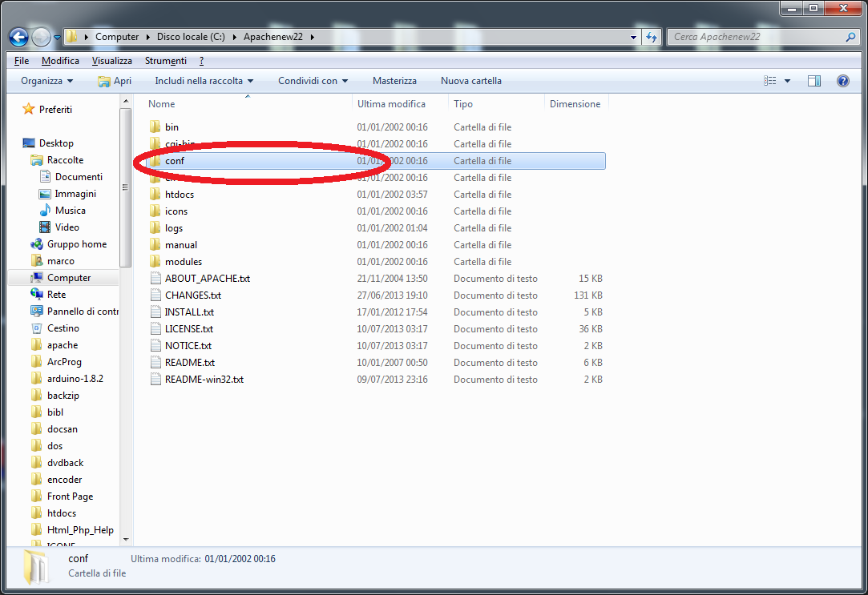This screenshot has width=868, height=595.
Task: Select the htdocs folder in file list
Action: coord(179,195)
